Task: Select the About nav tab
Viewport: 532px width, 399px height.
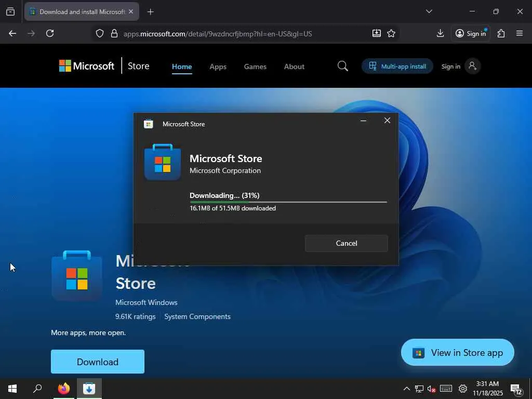Action: (294, 66)
